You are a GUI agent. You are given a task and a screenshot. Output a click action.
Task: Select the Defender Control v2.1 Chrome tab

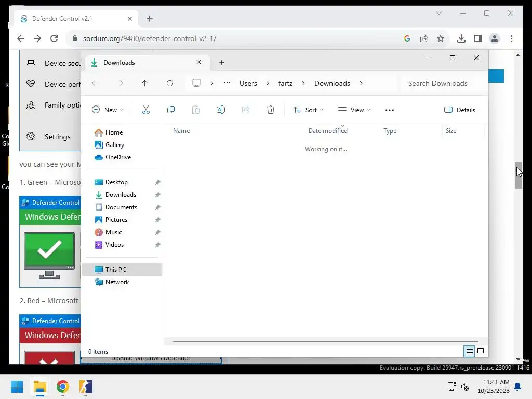click(76, 19)
